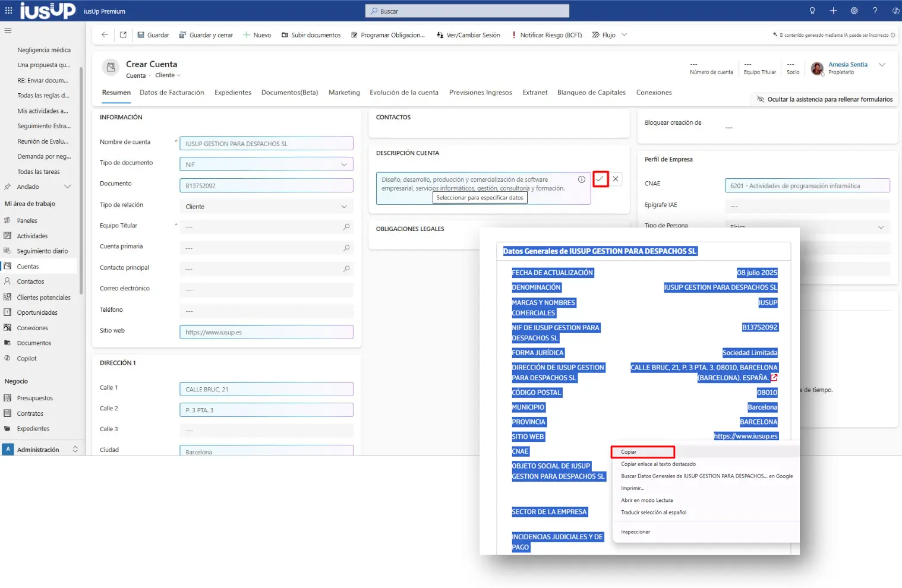The height and width of the screenshot is (588, 902).
Task: Collapse the Anclado section in the sidebar
Action: pos(67,186)
